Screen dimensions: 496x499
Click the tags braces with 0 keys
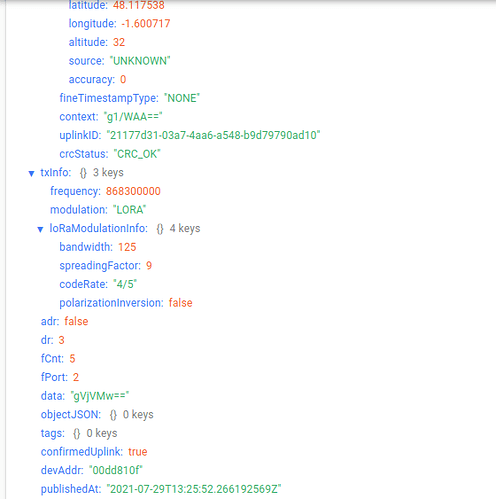point(77,433)
